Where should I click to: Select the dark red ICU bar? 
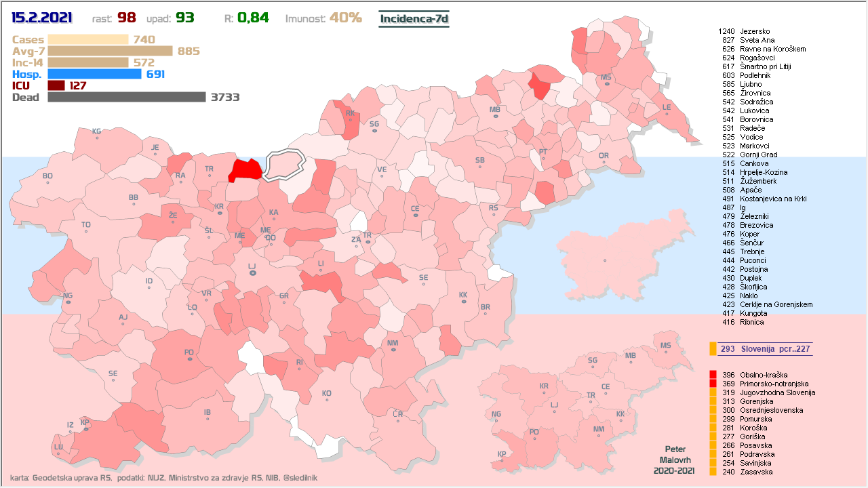click(x=56, y=86)
